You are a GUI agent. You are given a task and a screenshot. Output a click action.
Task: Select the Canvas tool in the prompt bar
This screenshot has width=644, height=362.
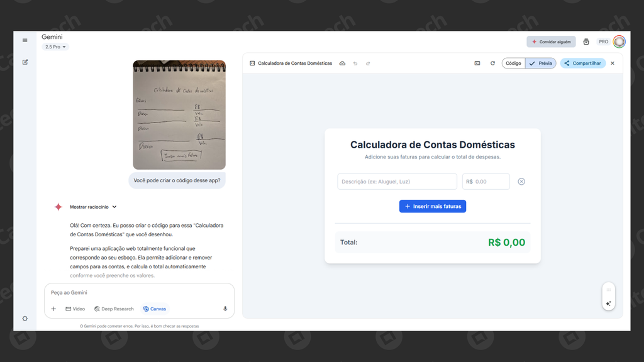[x=155, y=309]
